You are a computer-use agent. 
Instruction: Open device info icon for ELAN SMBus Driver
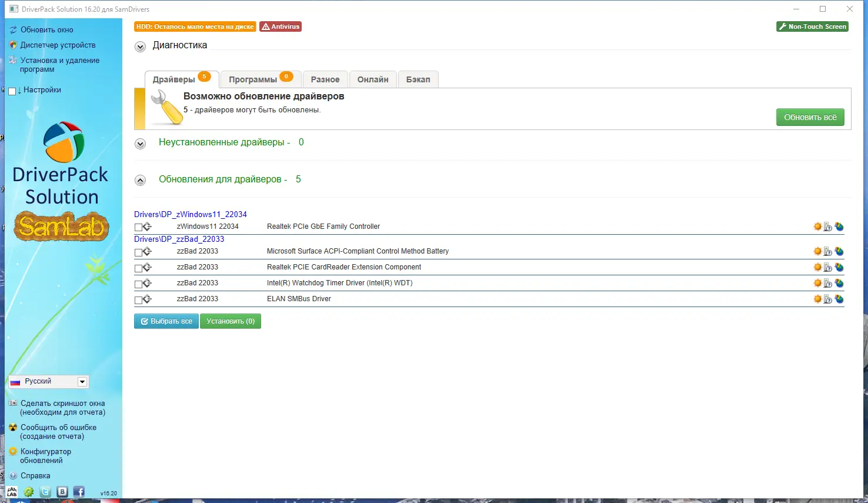coord(828,299)
